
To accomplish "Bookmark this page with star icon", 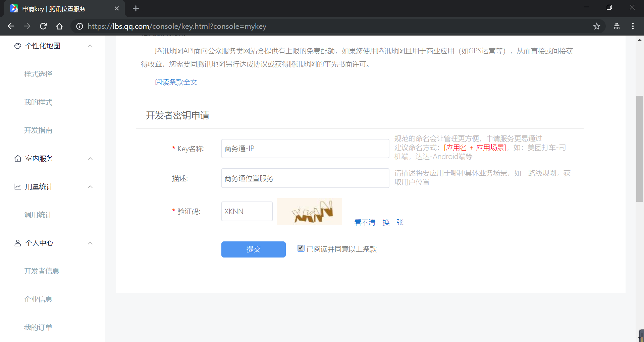I will click(x=597, y=26).
